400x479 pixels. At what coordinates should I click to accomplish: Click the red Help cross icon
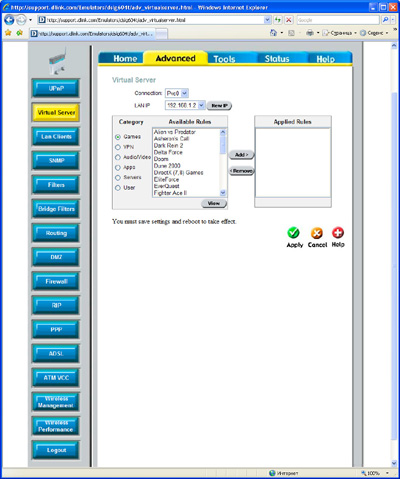click(338, 233)
